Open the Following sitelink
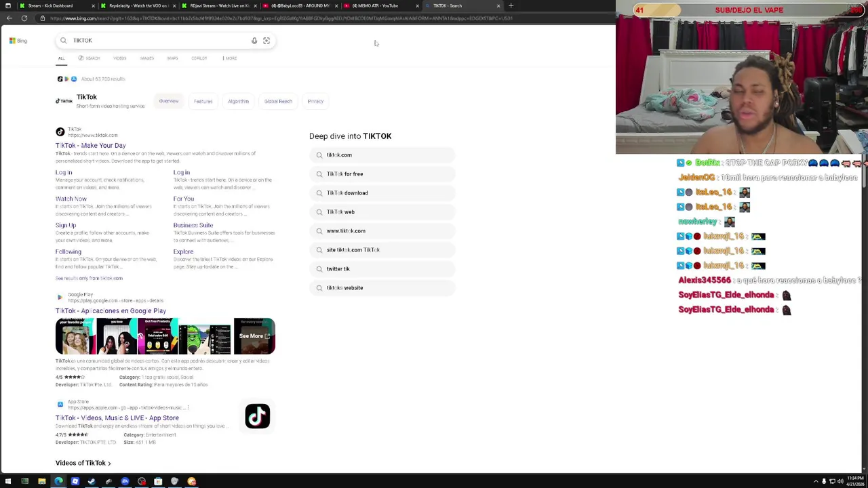The image size is (868, 488). coord(68,252)
